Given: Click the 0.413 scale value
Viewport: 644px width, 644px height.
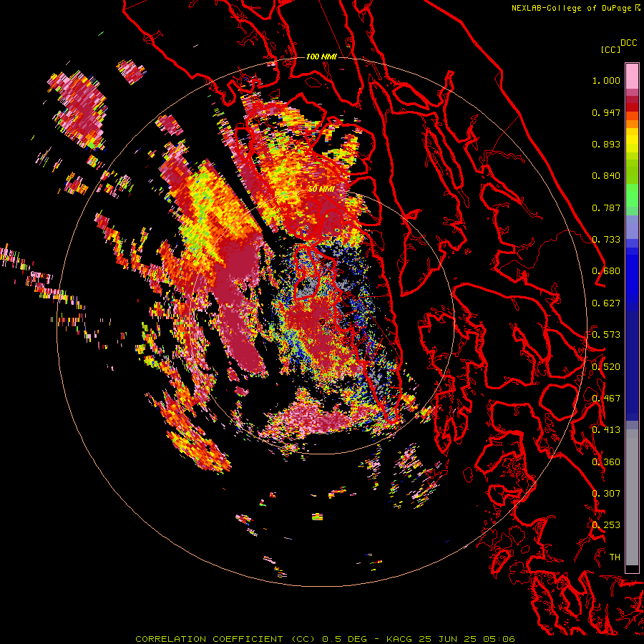Looking at the screenshot, I should click(606, 430).
